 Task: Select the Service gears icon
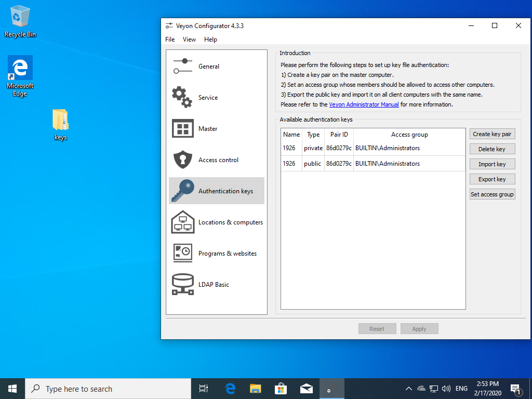pyautogui.click(x=182, y=97)
